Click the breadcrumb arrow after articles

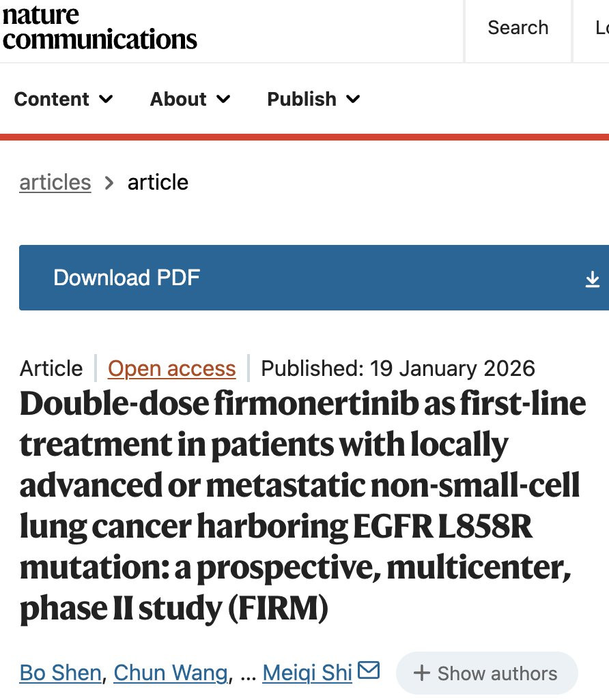tap(109, 183)
